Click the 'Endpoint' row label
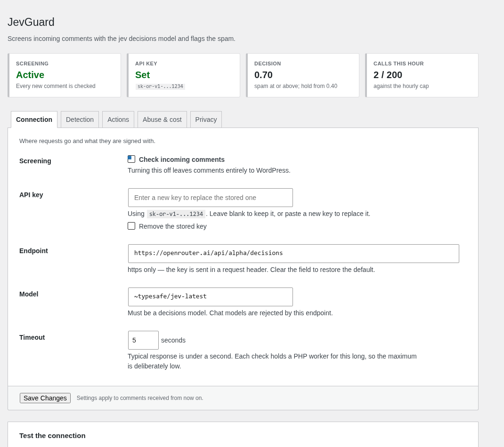The image size is (504, 447). click(x=33, y=251)
